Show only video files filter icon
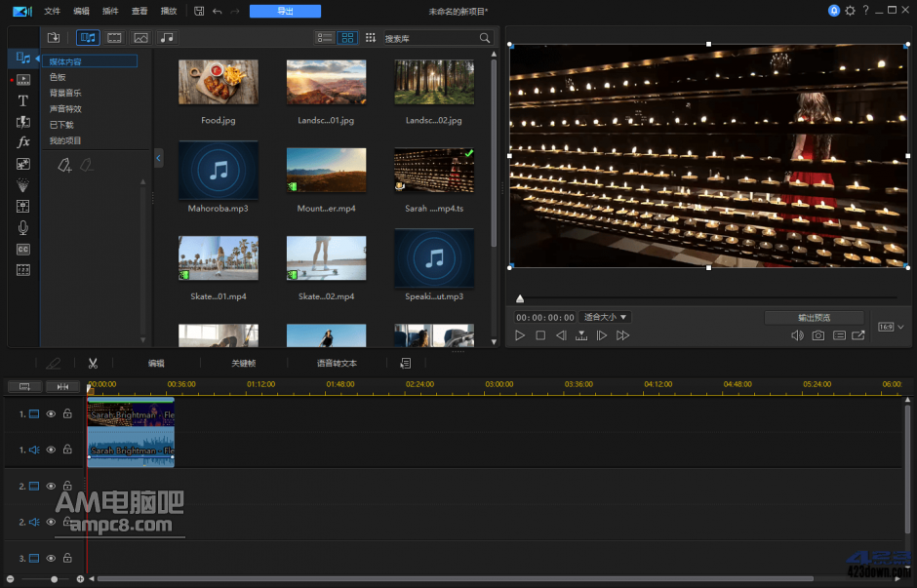Screen dimensions: 917x588 [x=114, y=38]
